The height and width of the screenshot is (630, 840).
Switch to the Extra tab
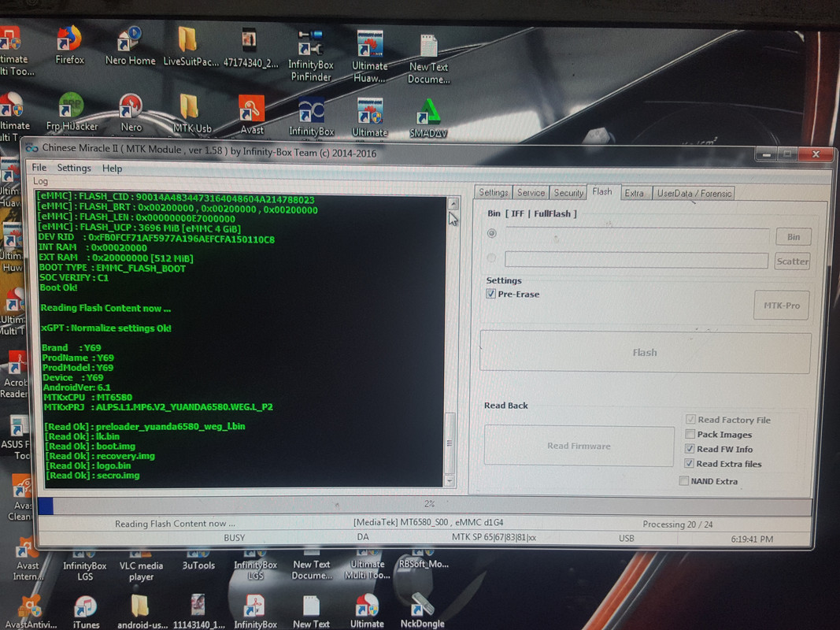(635, 193)
